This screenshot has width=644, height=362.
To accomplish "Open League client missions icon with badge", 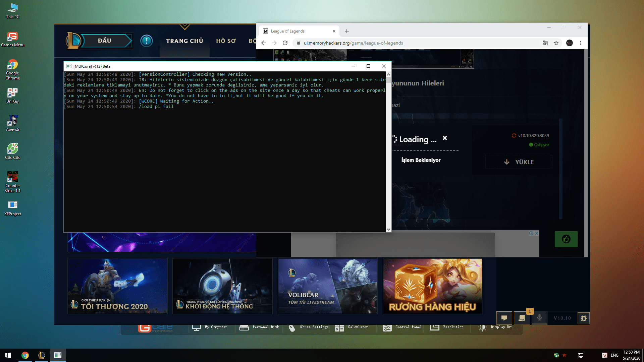I will [522, 318].
